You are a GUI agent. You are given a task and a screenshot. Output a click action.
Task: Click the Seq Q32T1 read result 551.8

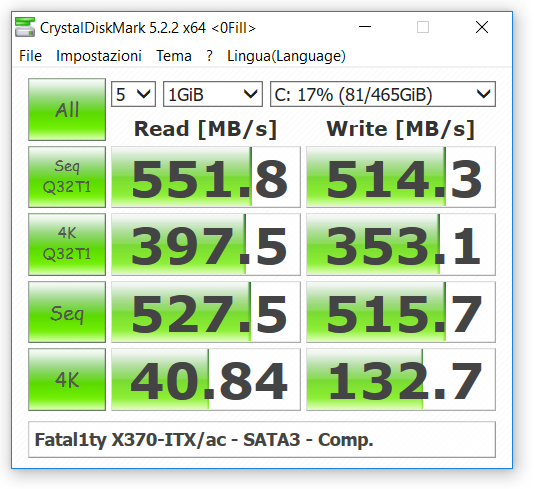[x=206, y=177]
